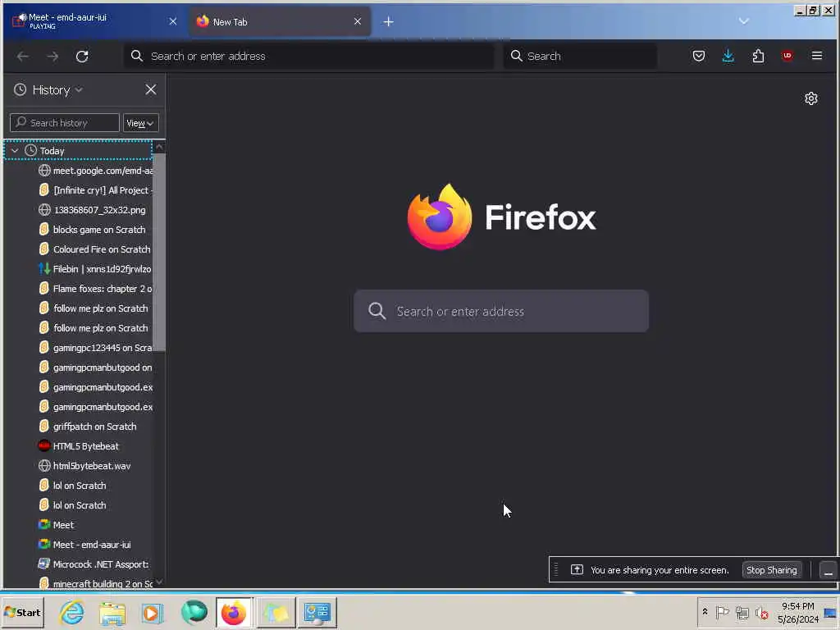The height and width of the screenshot is (630, 840).
Task: Reload the current page
Action: 82,57
